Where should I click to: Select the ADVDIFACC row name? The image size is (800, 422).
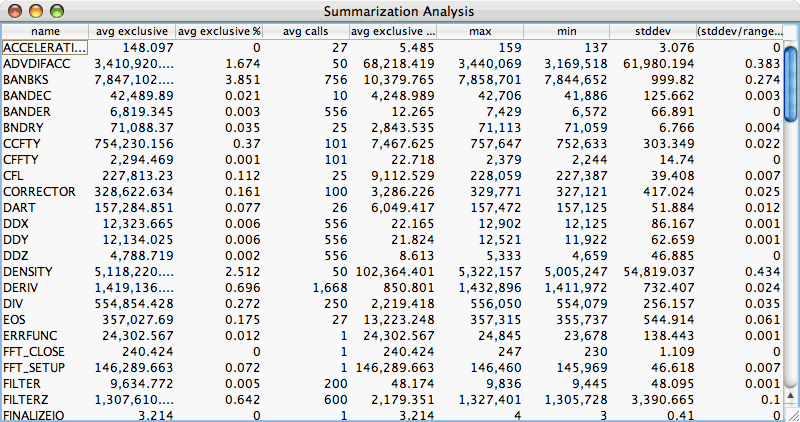click(x=37, y=64)
